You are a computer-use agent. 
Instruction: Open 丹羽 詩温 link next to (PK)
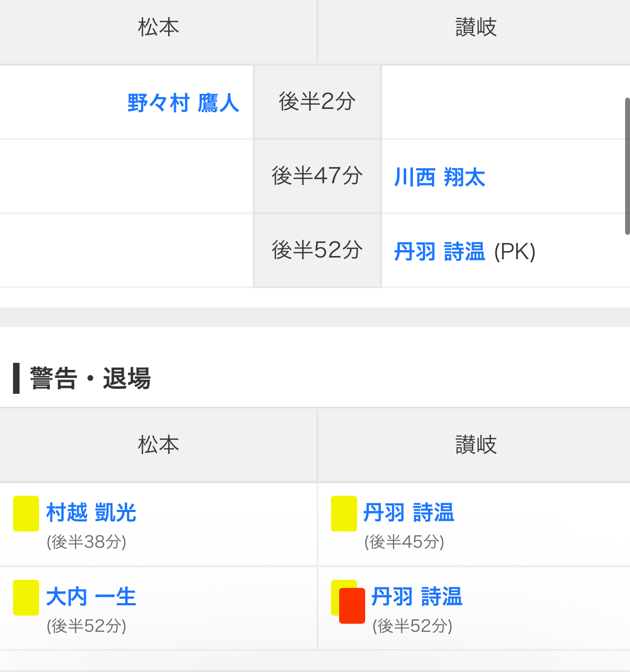(440, 252)
